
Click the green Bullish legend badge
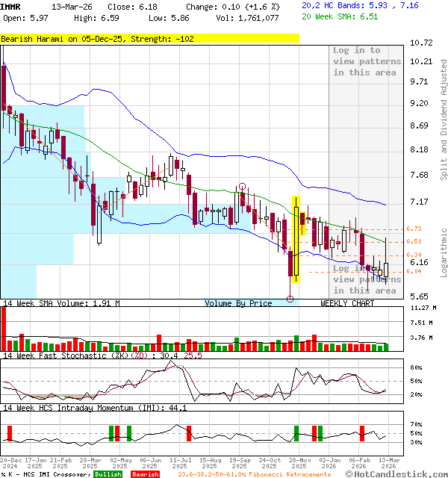(108, 474)
